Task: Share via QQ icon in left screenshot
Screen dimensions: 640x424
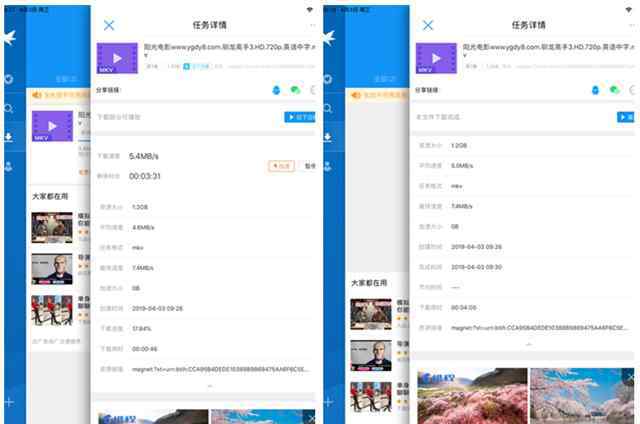Action: tap(276, 90)
